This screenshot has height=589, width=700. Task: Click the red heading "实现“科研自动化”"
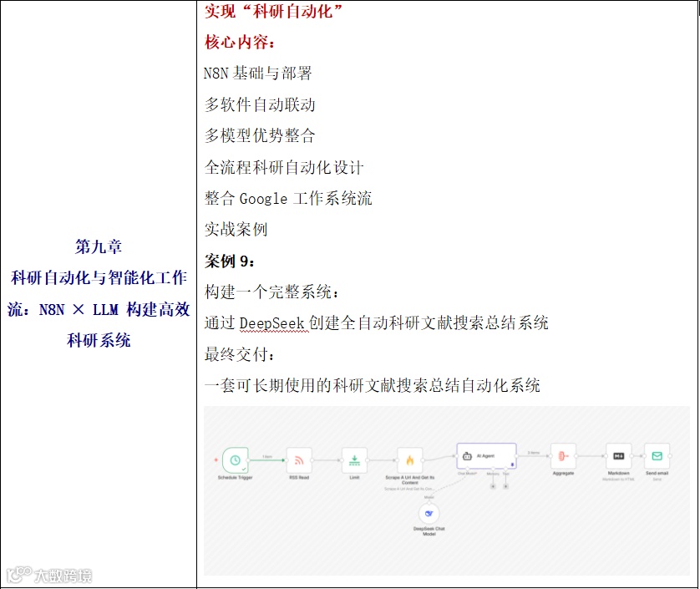pos(273,11)
